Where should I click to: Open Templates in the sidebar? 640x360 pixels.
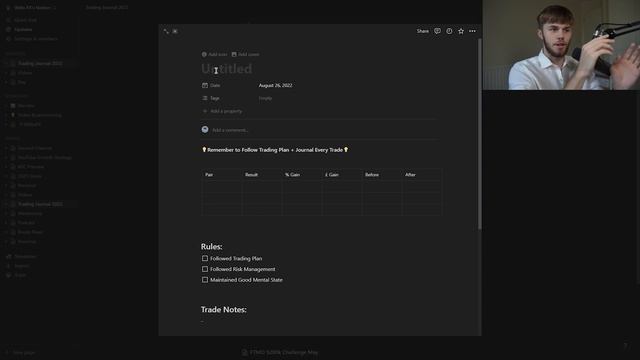coord(25,256)
